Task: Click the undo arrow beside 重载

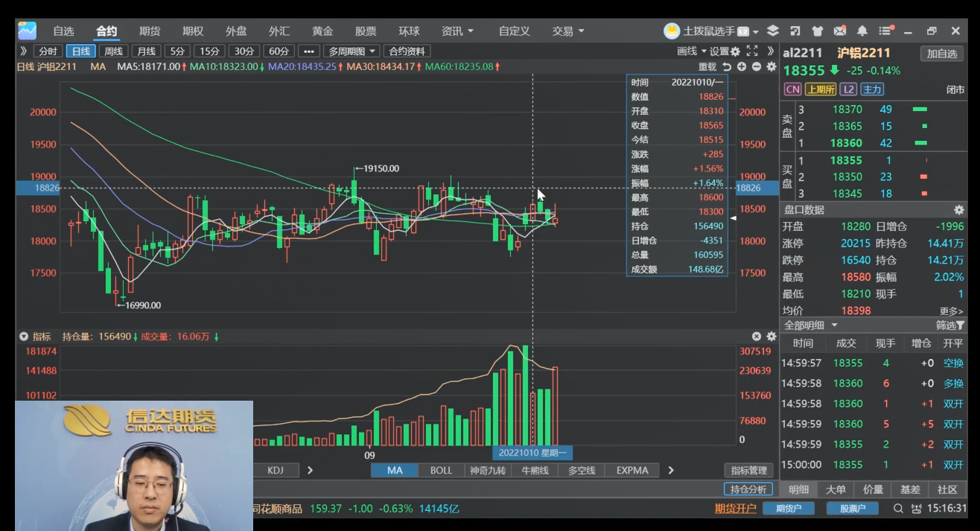Action: [x=727, y=67]
